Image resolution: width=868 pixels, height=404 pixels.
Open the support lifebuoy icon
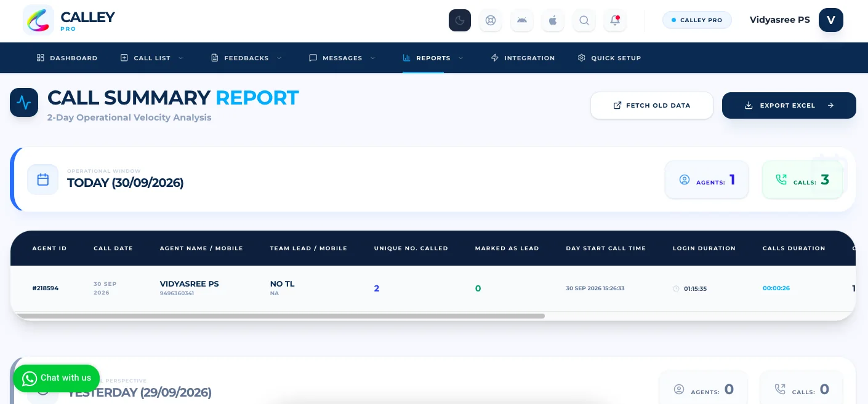click(491, 20)
